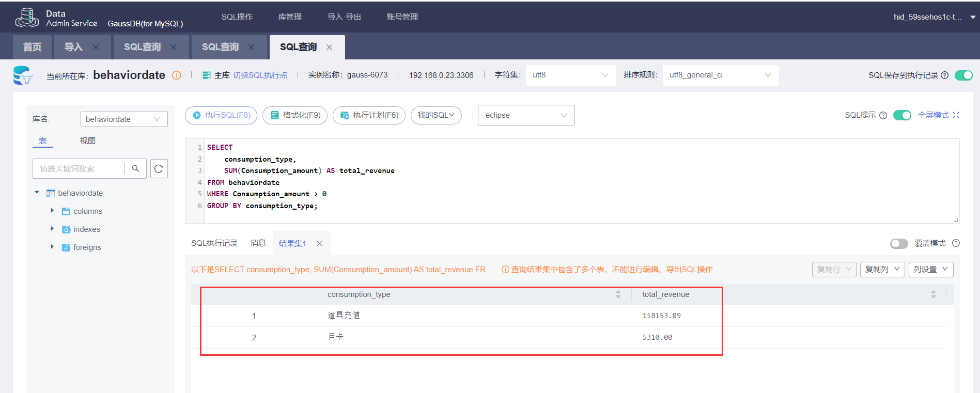This screenshot has height=393, width=980.
Task: Open the 我的SQL dropdown
Action: coord(436,115)
